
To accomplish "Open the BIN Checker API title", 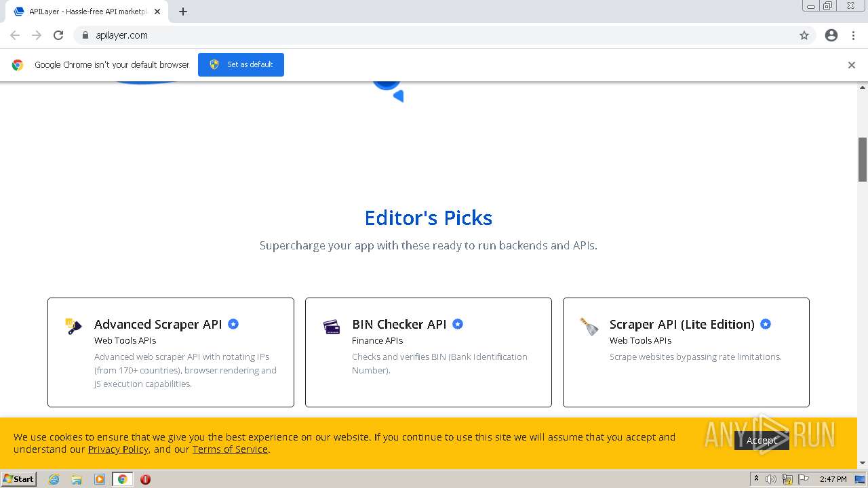I will pyautogui.click(x=399, y=324).
